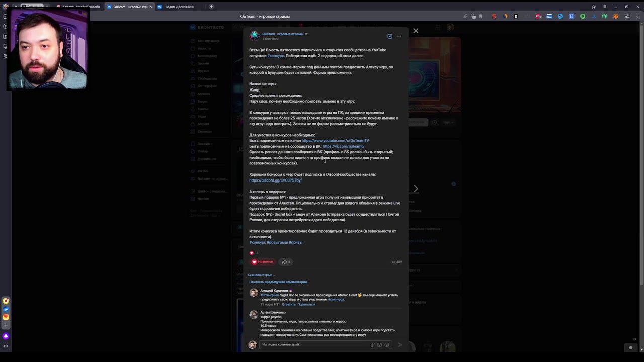
Task: Share the post via the repost arrow
Action: click(286, 262)
